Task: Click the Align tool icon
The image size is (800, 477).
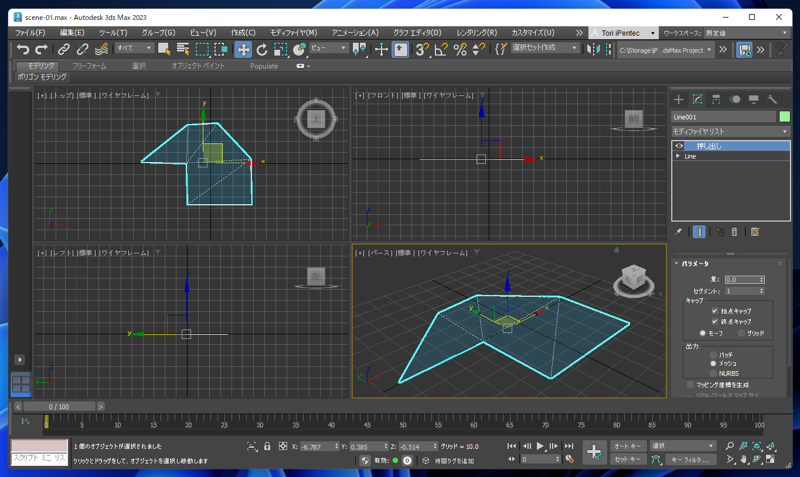Action: 609,49
